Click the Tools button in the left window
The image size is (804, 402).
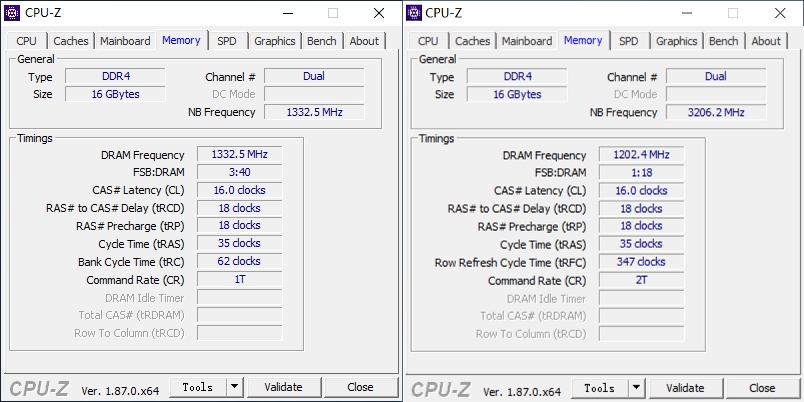[198, 387]
